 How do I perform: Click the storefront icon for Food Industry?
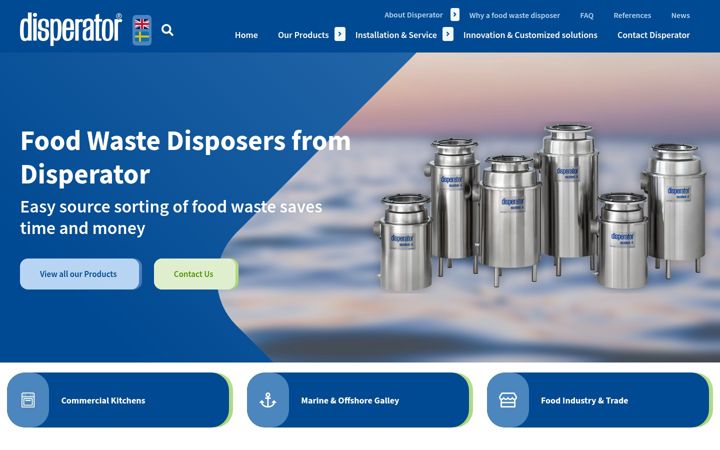pyautogui.click(x=507, y=400)
